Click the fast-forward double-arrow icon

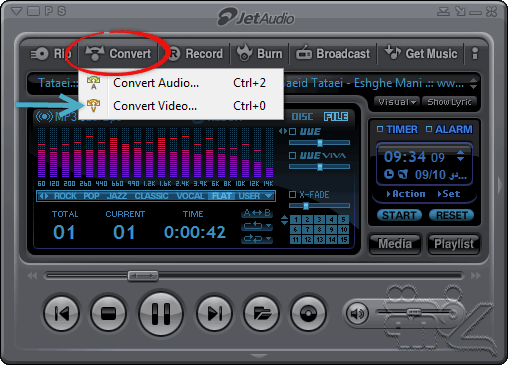point(476,276)
